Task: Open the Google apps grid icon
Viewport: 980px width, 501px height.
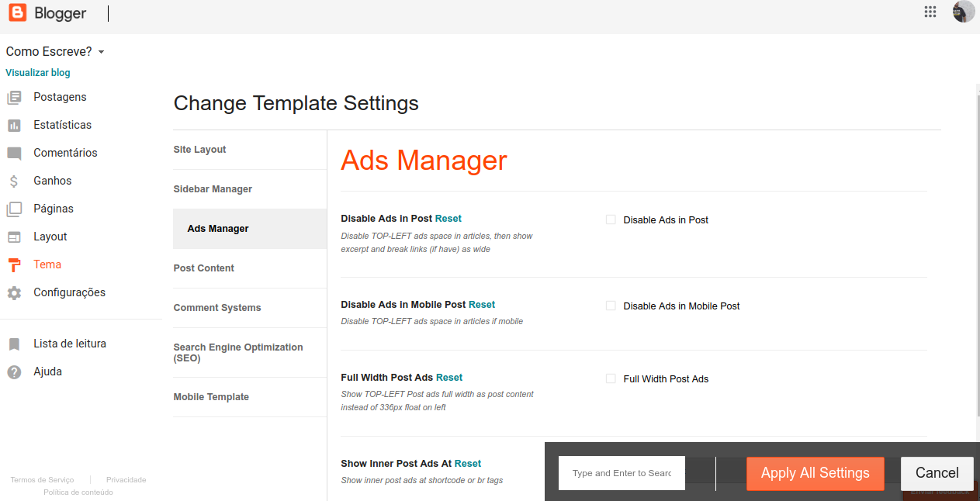Action: [930, 12]
